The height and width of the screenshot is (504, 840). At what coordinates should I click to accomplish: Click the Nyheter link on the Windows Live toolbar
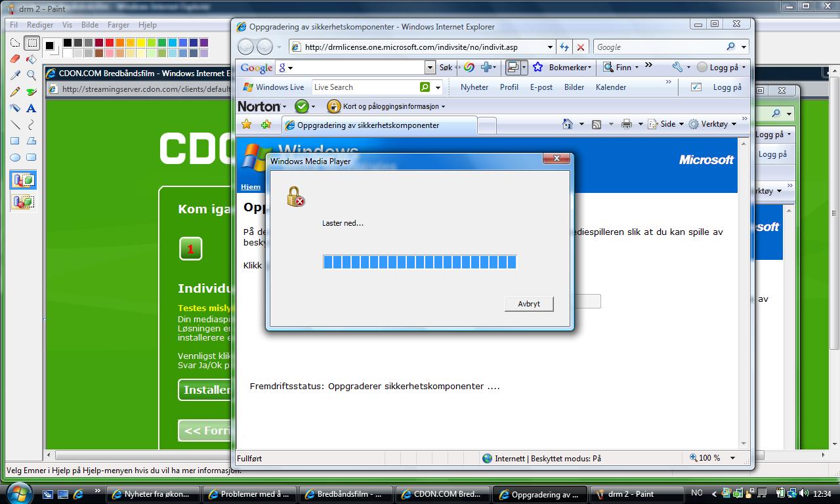click(474, 87)
